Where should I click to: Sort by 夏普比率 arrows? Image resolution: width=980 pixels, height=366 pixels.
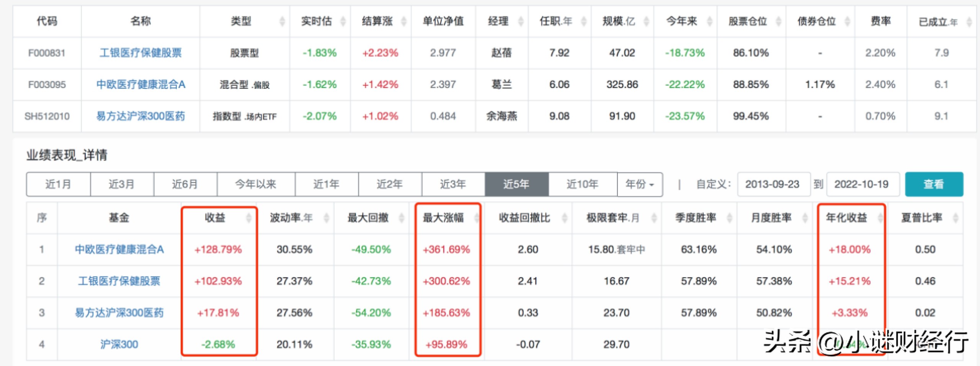pyautogui.click(x=956, y=218)
